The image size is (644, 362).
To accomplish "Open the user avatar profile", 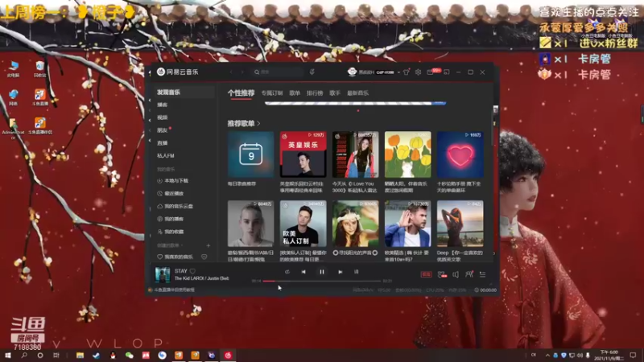I will pos(352,72).
